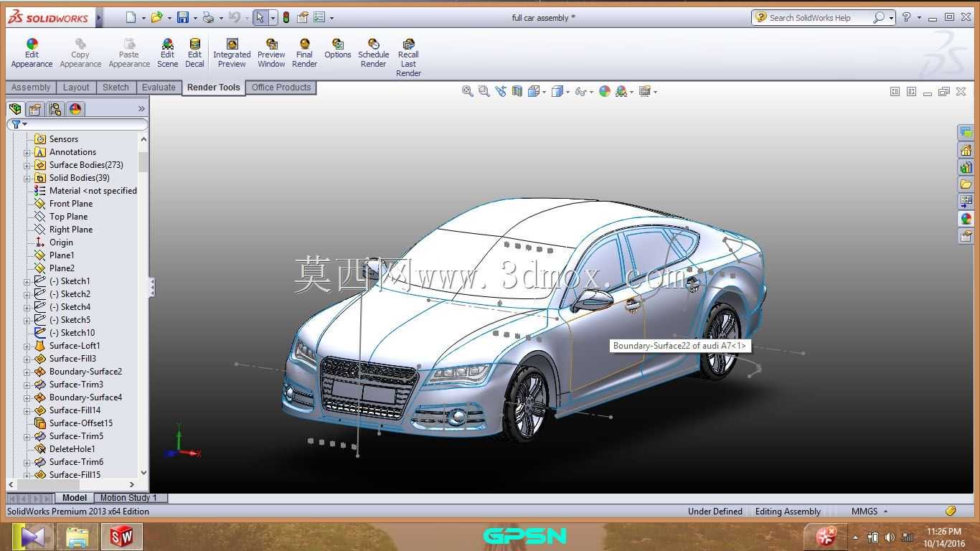This screenshot has width=980, height=551.
Task: Select Front Plane in the tree
Action: point(71,204)
